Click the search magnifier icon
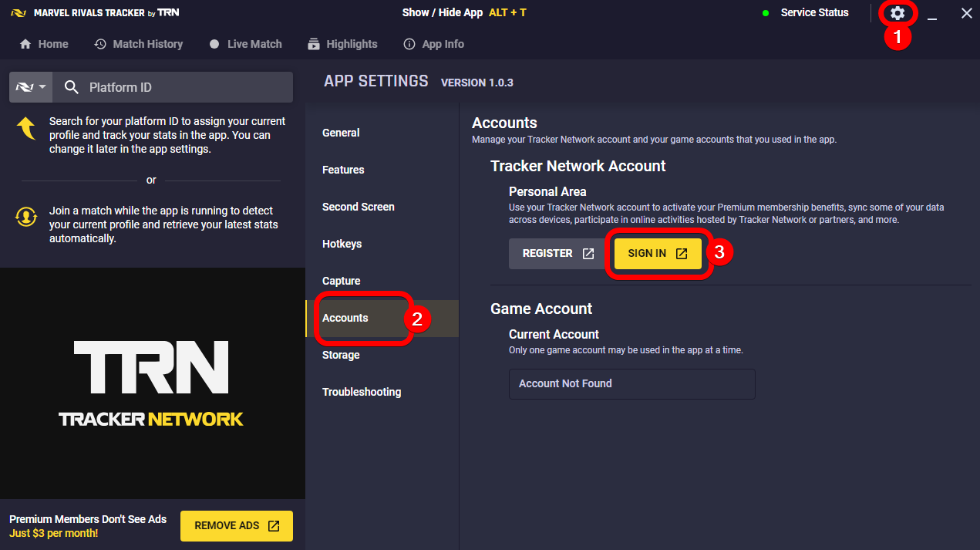980x550 pixels. coord(72,87)
